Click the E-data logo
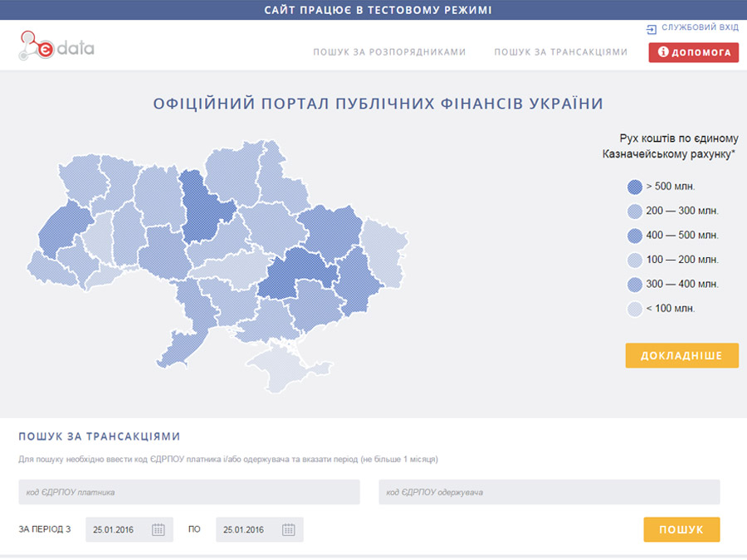 (56, 47)
